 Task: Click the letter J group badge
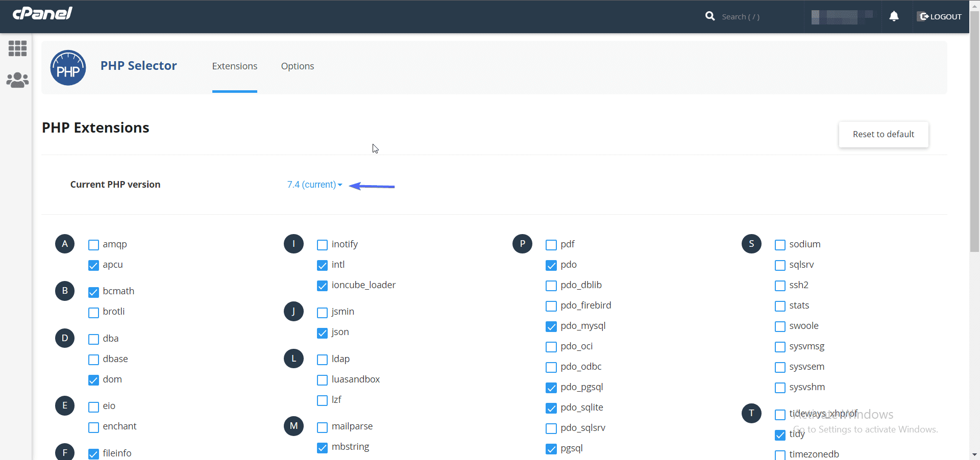[x=293, y=311]
